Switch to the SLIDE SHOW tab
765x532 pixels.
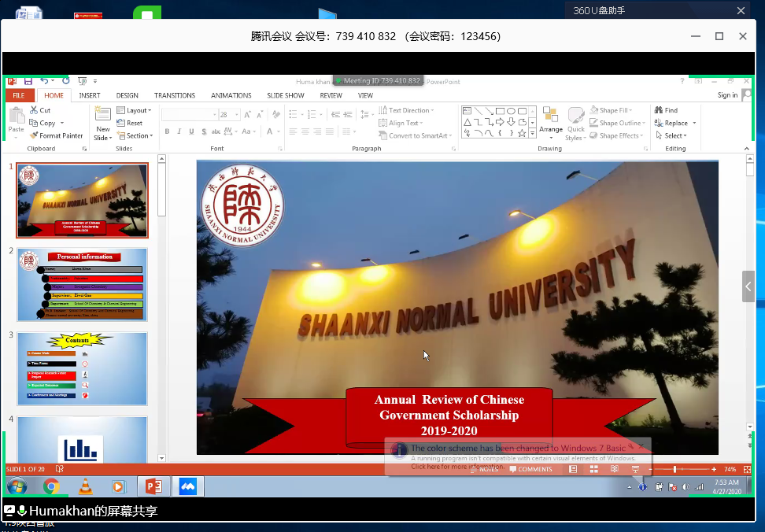coord(285,95)
